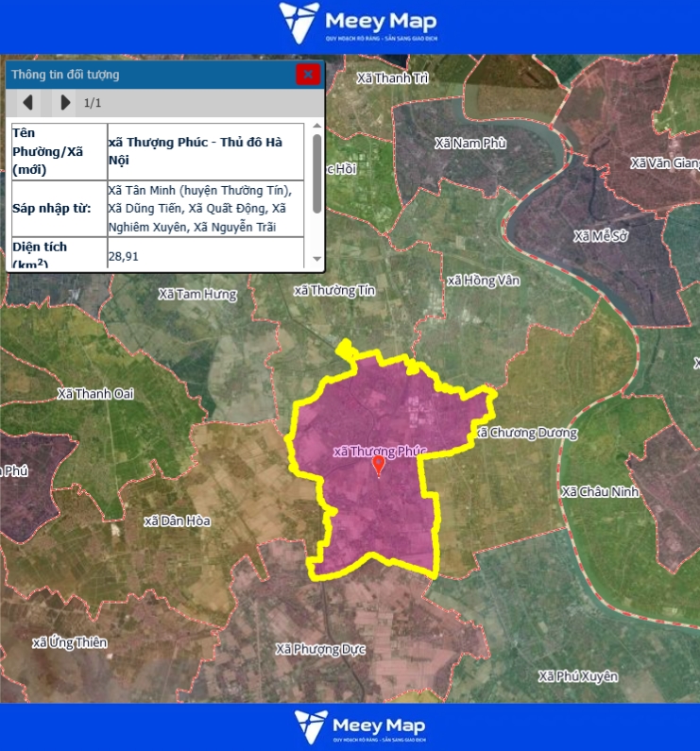Click the info table scrollbar thumb
The image size is (700, 751).
coord(316,174)
